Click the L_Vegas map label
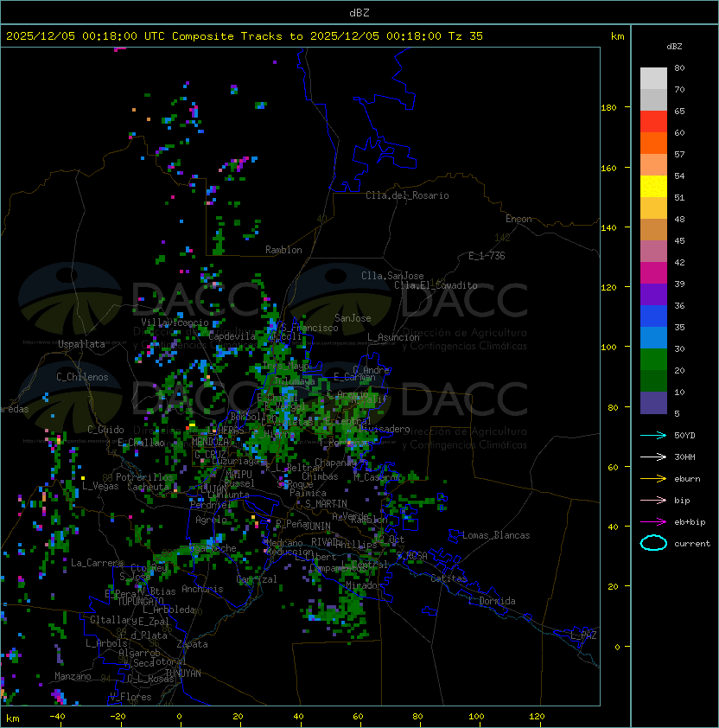Image resolution: width=719 pixels, height=728 pixels. pyautogui.click(x=100, y=486)
